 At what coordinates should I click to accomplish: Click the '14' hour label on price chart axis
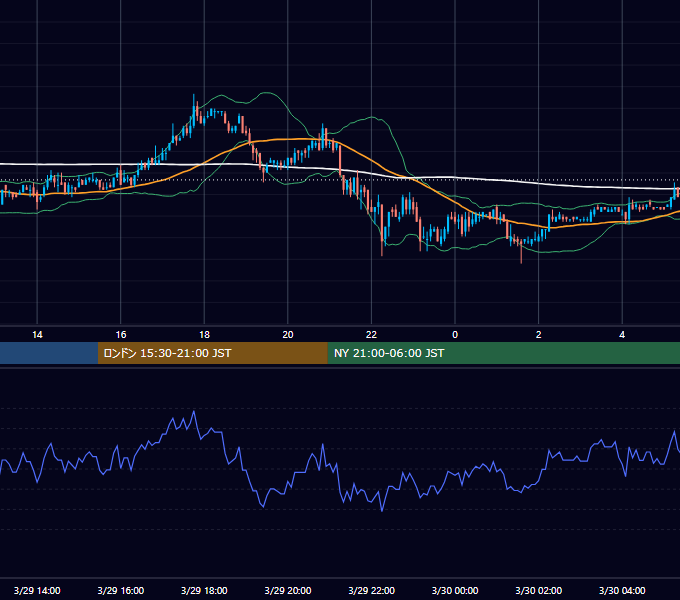pyautogui.click(x=37, y=335)
